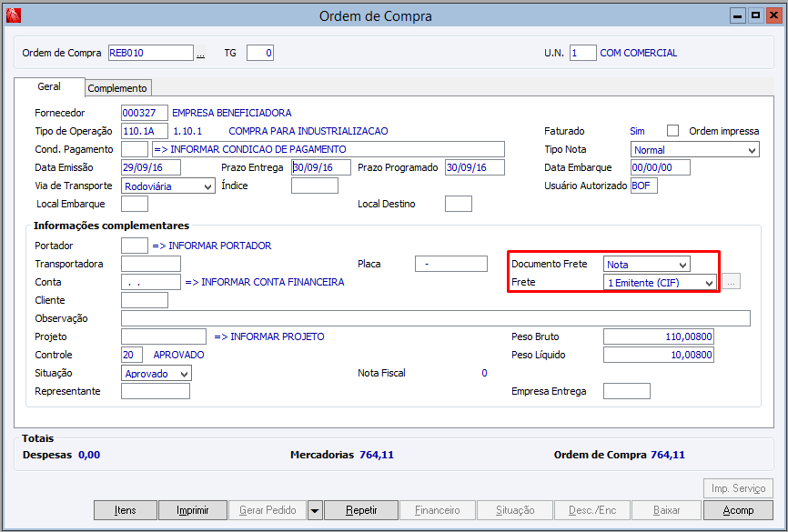The width and height of the screenshot is (788, 532).
Task: Click the Usuário Autorizado field BOF
Action: click(x=643, y=186)
